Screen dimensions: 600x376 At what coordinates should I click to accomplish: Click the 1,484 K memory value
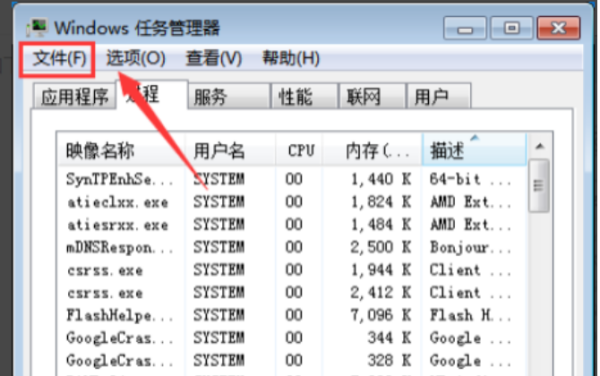[x=381, y=225]
